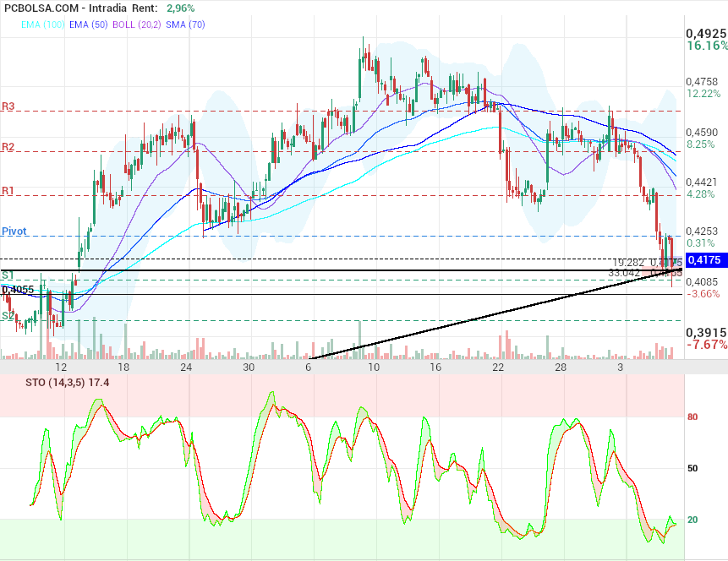This screenshot has width=728, height=561.
Task: Click the R2 resistance label
Action: tap(8, 147)
